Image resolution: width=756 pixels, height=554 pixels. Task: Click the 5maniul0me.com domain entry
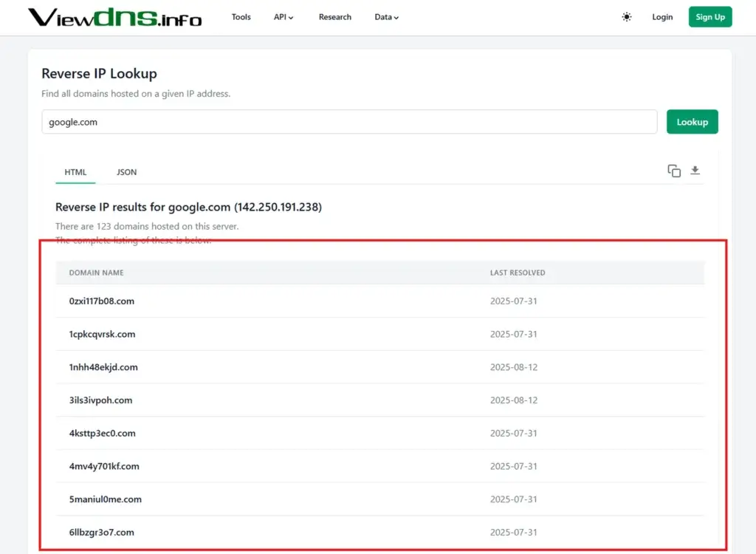(x=106, y=499)
